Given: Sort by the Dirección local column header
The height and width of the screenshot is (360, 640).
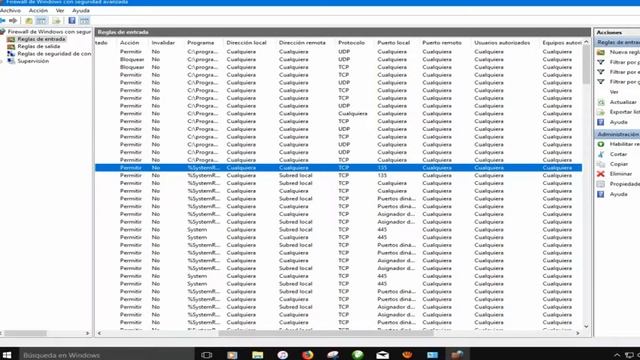Looking at the screenshot, I should 247,42.
